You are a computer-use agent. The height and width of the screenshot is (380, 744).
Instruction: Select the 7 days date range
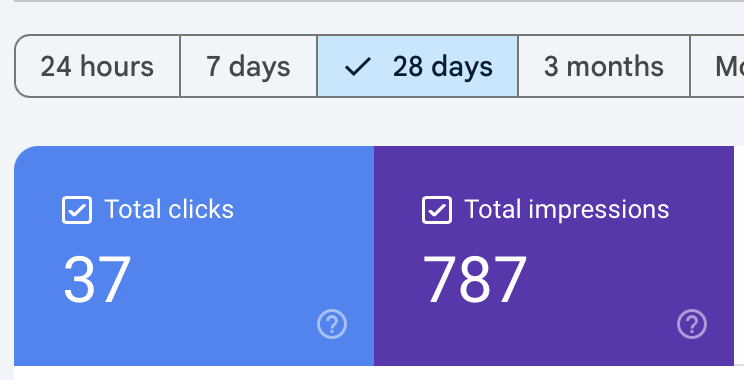pyautogui.click(x=248, y=66)
